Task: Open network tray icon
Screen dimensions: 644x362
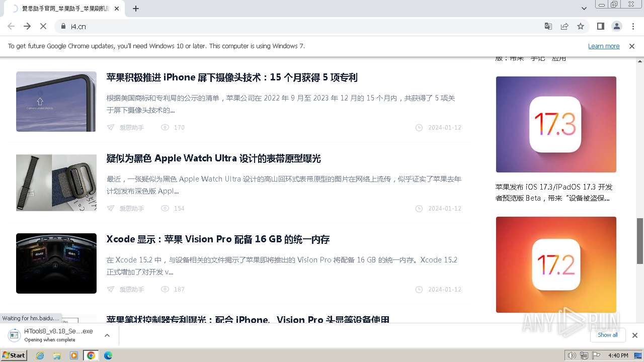Action: pyautogui.click(x=584, y=355)
